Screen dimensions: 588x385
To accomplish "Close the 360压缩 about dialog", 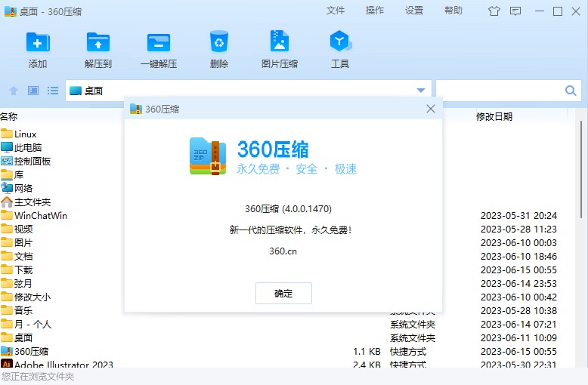I will coord(431,109).
